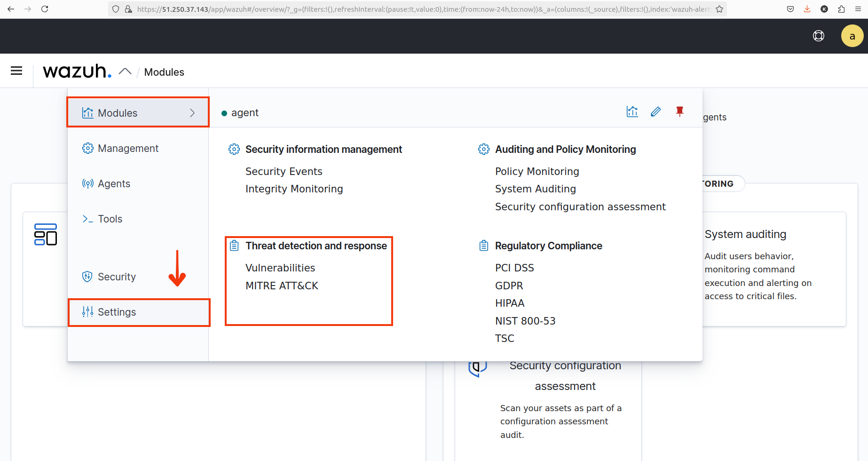Open the Security Events module
Image resolution: width=868 pixels, height=461 pixels.
pyautogui.click(x=284, y=171)
